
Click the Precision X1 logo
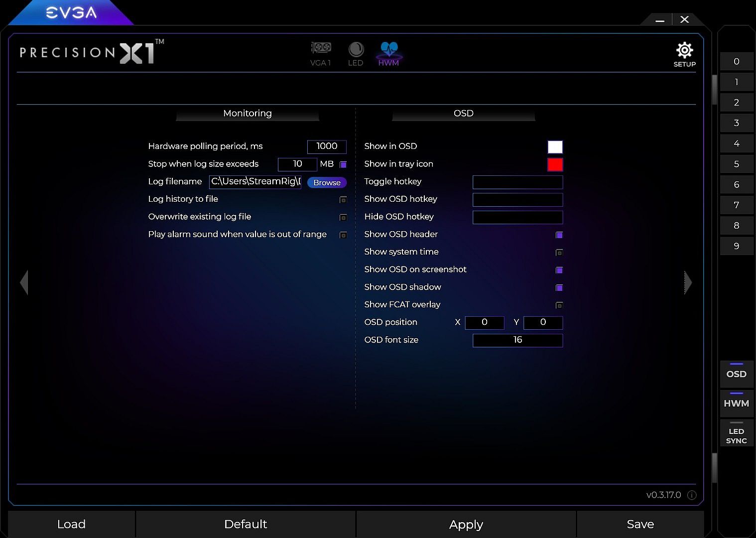tap(92, 52)
